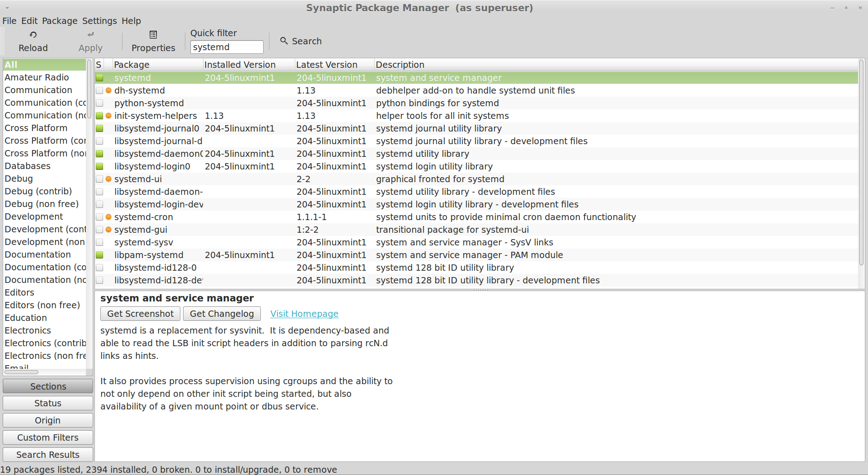Sort by the Package column header
This screenshot has height=475, width=868.
(x=157, y=65)
